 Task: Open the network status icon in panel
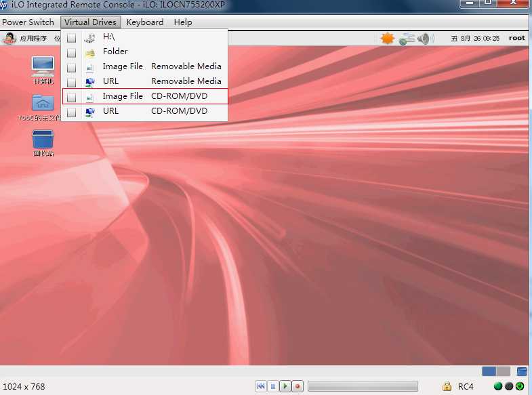point(407,39)
